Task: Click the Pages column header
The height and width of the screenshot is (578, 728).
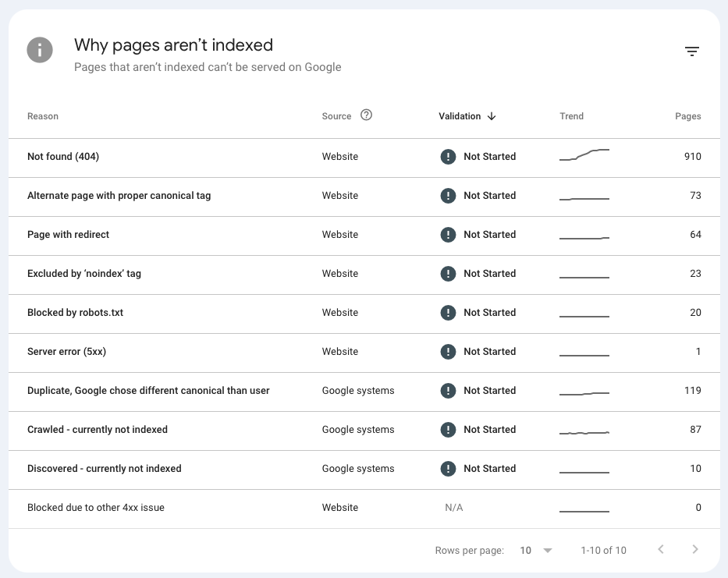Action: [x=688, y=116]
